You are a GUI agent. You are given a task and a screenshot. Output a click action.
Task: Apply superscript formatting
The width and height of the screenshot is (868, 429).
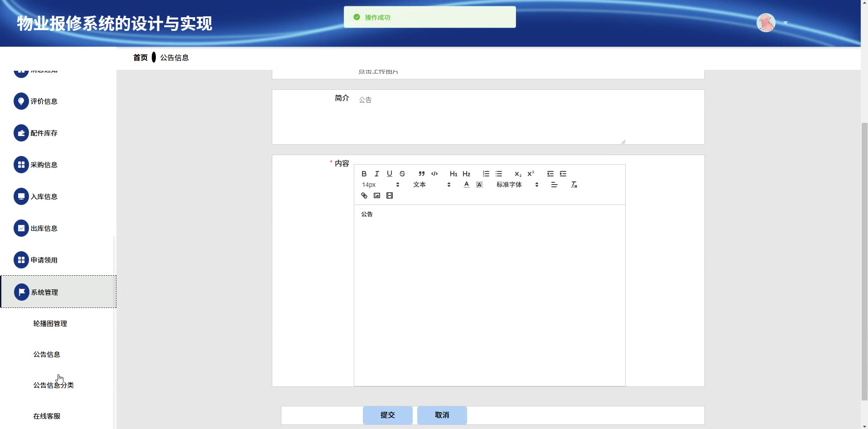(530, 174)
